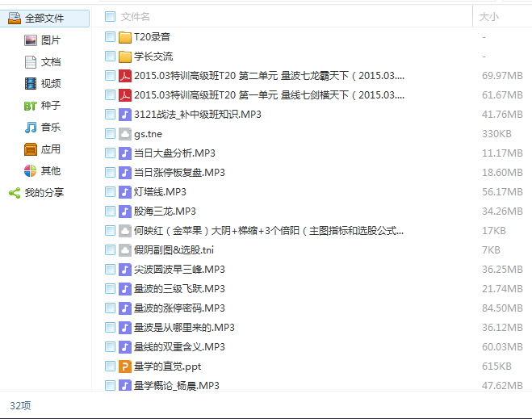Toggle the select-all checkbox beside 文件名
This screenshot has width=532, height=419.
tap(110, 17)
